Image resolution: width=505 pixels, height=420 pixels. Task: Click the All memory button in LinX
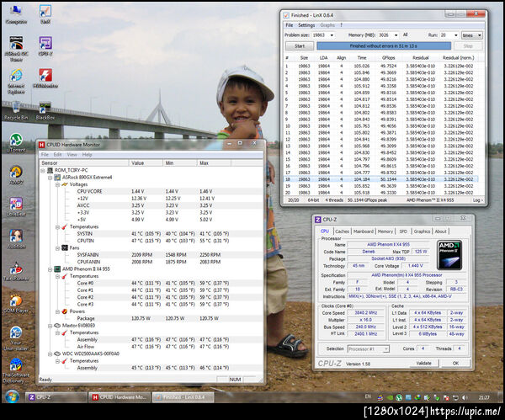(405, 35)
